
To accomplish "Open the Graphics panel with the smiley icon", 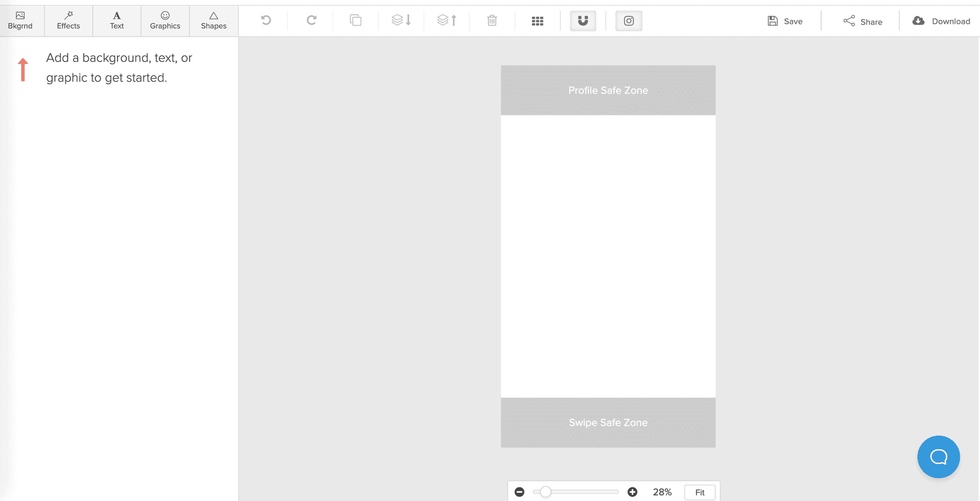I will (x=164, y=21).
